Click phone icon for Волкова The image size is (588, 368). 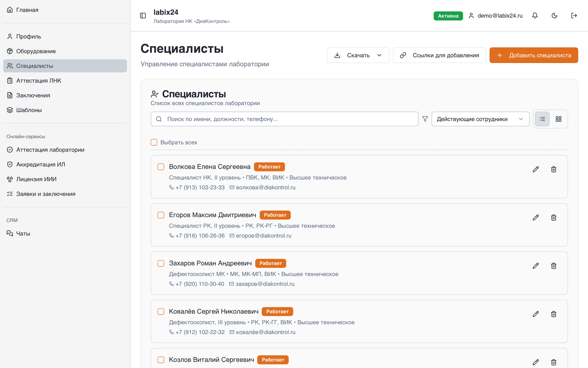[x=171, y=187]
